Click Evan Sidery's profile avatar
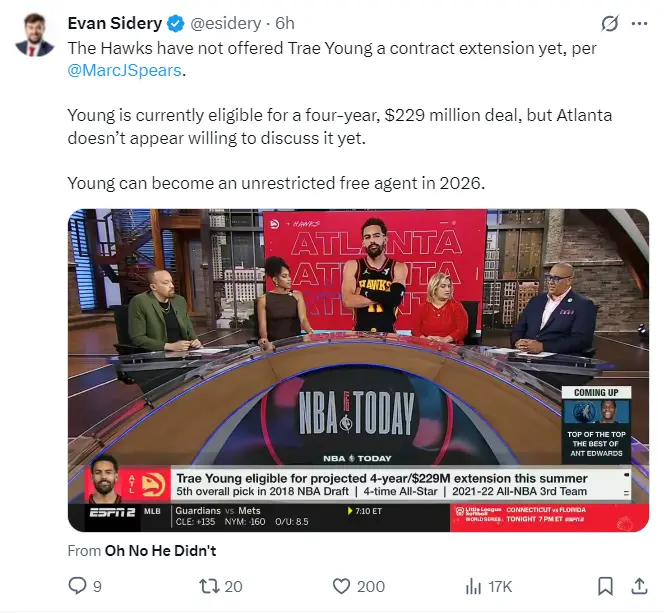The image size is (664, 613). click(x=34, y=35)
